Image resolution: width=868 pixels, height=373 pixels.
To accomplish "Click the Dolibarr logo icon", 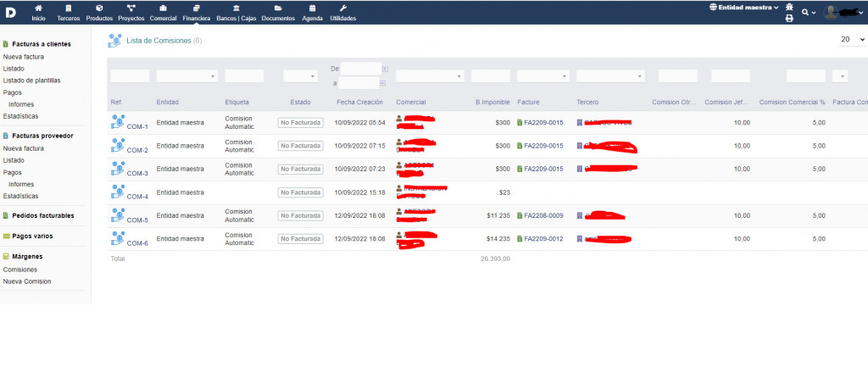I will click(x=10, y=12).
